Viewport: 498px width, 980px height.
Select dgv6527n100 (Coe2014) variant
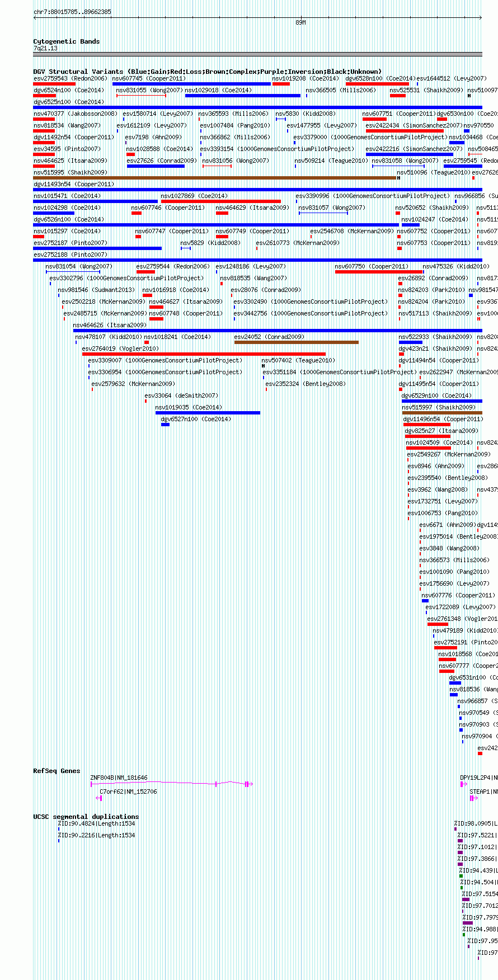click(196, 420)
